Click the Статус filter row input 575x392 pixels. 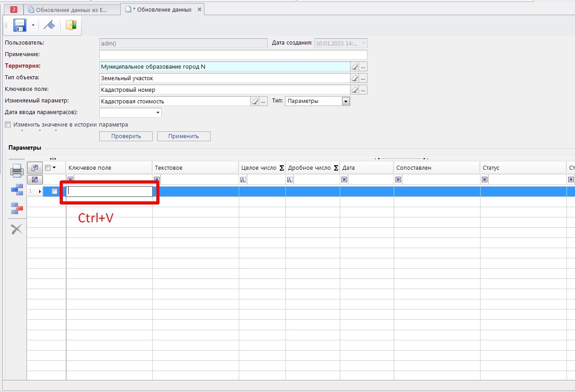[x=527, y=180]
